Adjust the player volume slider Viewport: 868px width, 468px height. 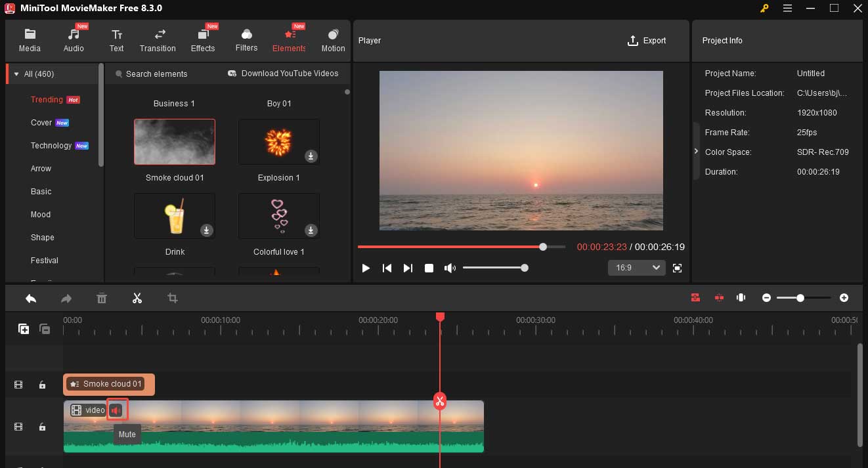494,268
